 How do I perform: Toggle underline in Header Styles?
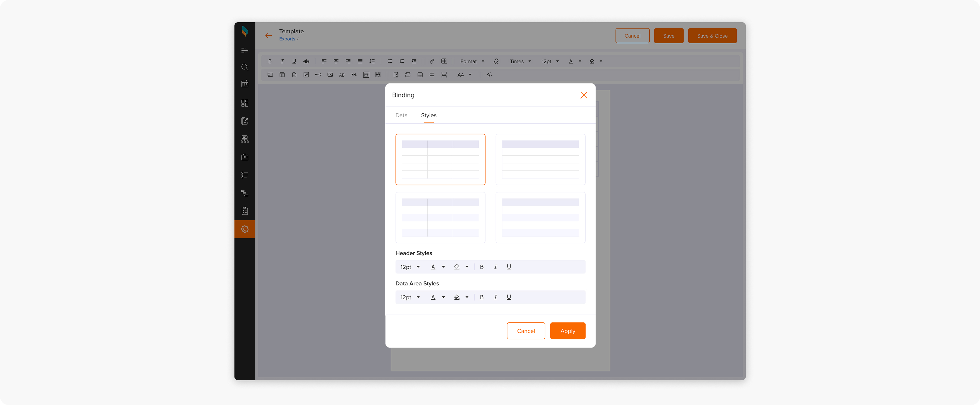pos(509,267)
